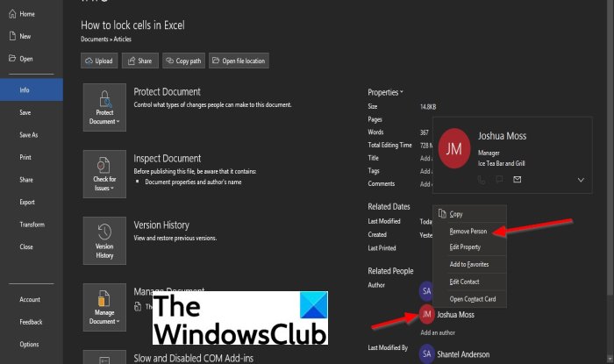Open the Protect Document dropdown button

click(x=104, y=107)
